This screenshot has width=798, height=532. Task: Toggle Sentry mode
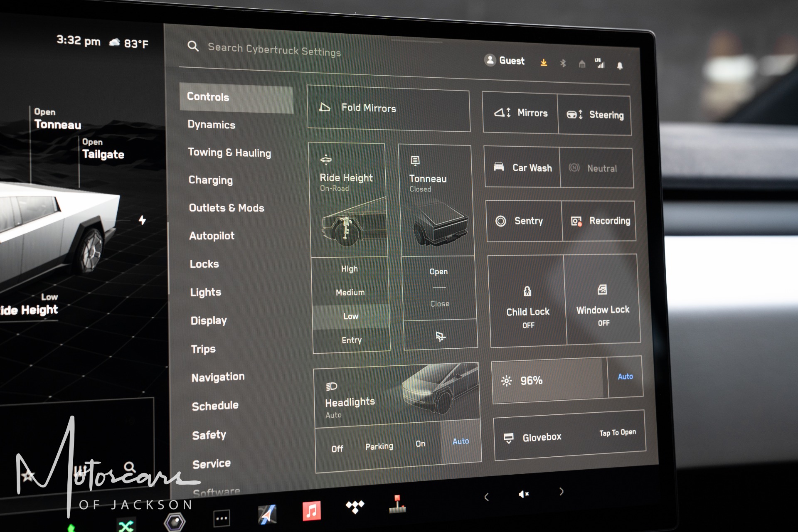click(x=524, y=221)
